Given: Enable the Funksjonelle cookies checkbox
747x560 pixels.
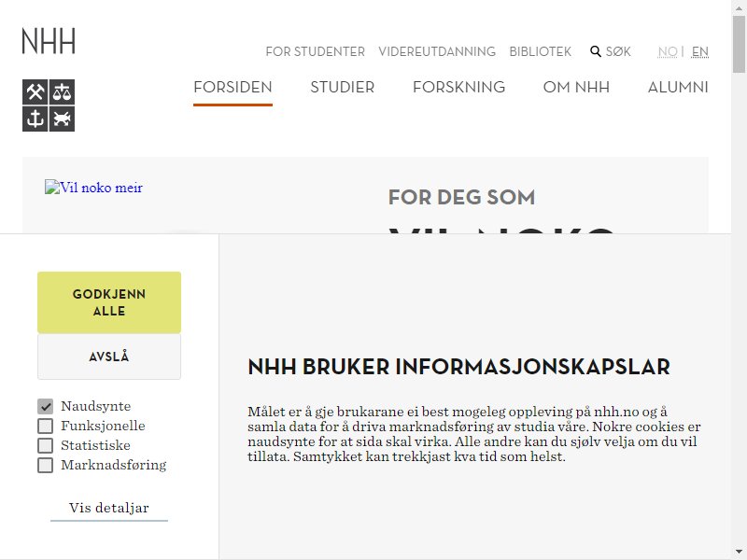Looking at the screenshot, I should point(45,426).
